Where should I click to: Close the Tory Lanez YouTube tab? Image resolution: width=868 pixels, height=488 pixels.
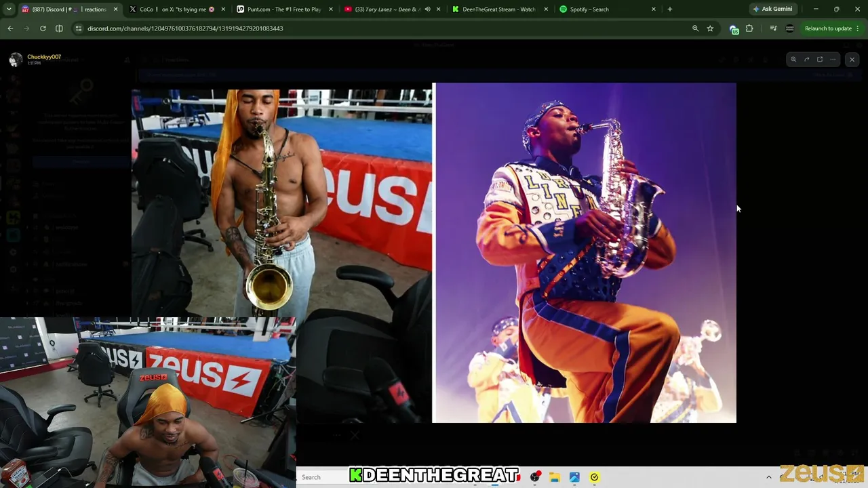438,9
